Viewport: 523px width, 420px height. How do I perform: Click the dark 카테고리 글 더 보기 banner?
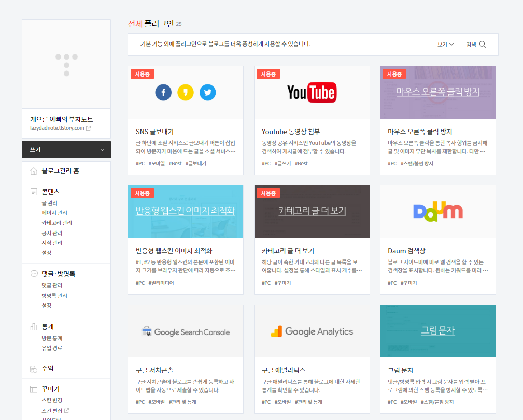pyautogui.click(x=312, y=211)
